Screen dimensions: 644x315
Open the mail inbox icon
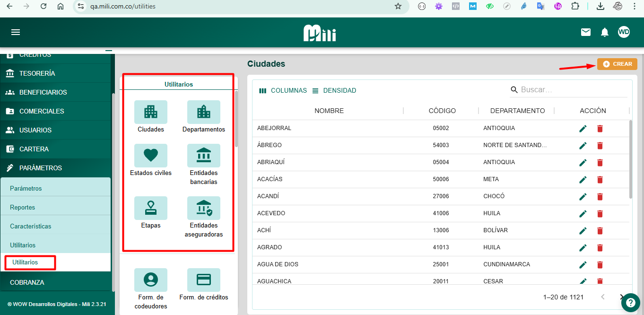click(x=586, y=32)
